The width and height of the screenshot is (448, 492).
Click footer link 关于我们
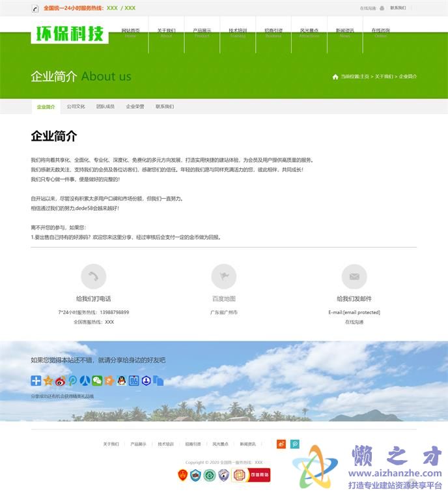point(111,444)
